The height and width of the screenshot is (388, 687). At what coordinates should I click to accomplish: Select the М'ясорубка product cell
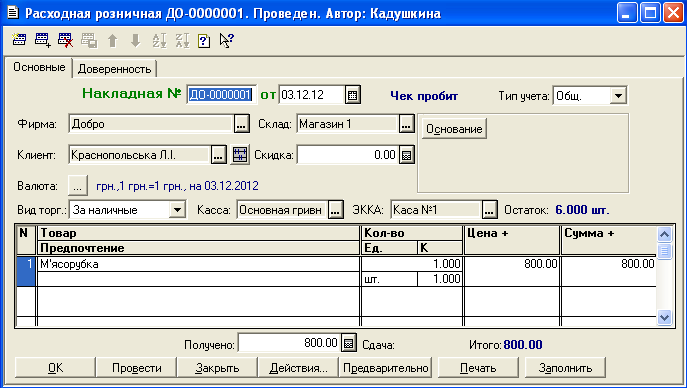198,264
